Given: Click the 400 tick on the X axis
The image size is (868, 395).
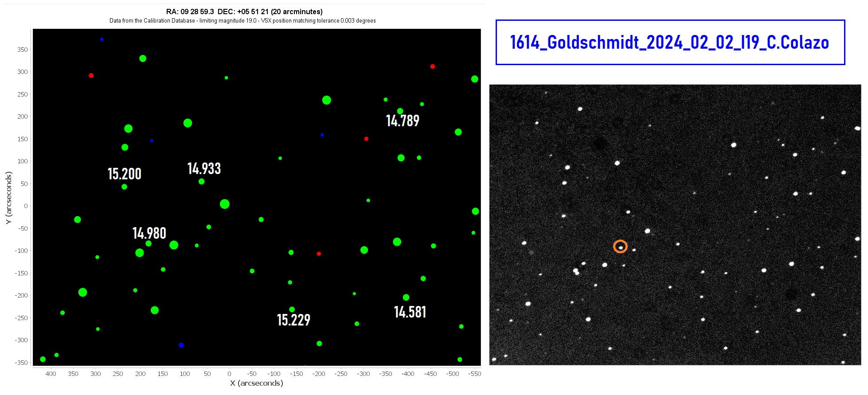Looking at the screenshot, I should pos(51,374).
